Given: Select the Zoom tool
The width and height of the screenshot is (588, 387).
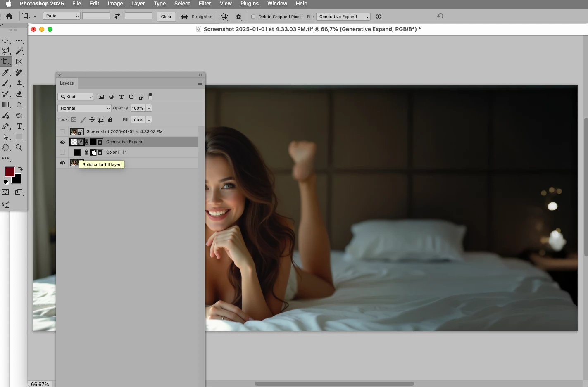Looking at the screenshot, I should click(19, 147).
